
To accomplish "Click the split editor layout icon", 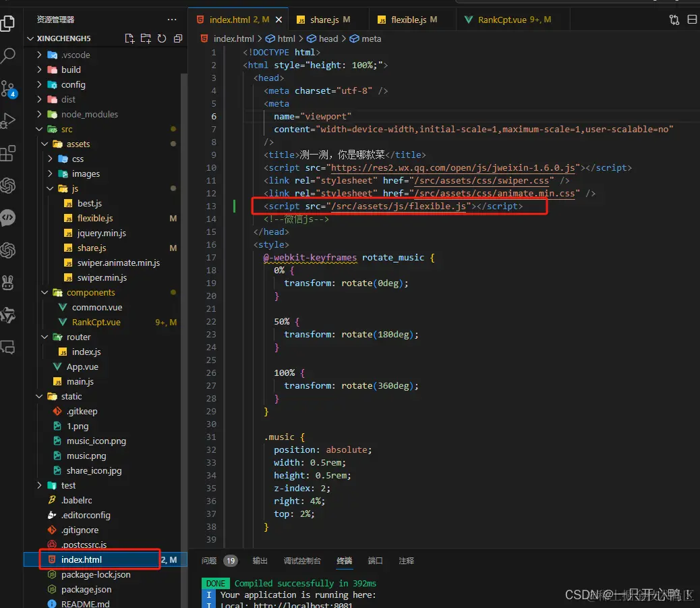I will [692, 20].
